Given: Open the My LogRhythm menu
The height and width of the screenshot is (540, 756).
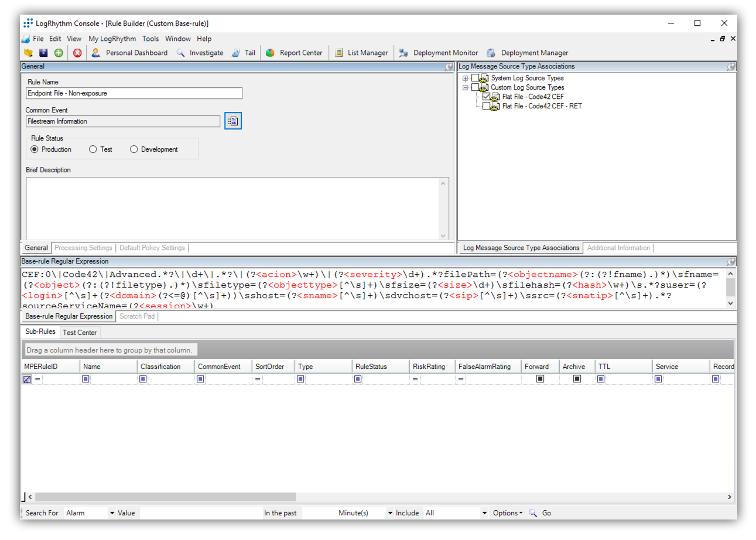Looking at the screenshot, I should [112, 39].
